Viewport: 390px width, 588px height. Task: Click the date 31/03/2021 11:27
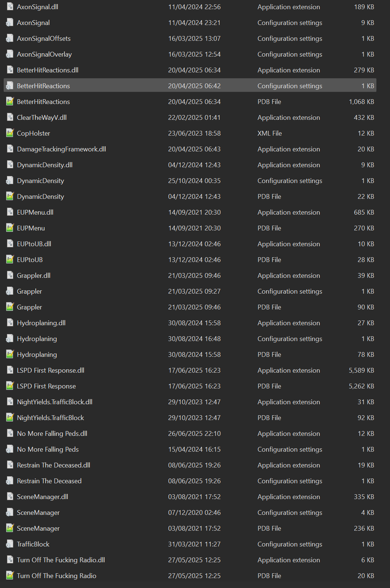[x=194, y=544]
